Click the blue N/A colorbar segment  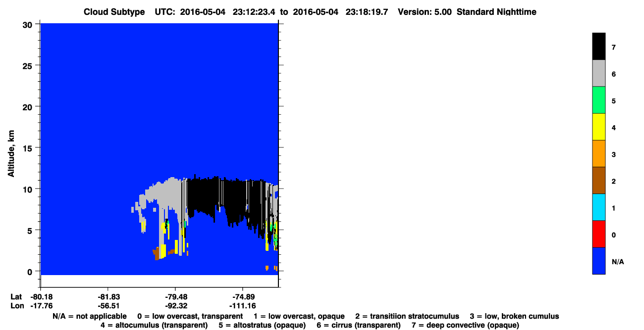[x=598, y=260]
